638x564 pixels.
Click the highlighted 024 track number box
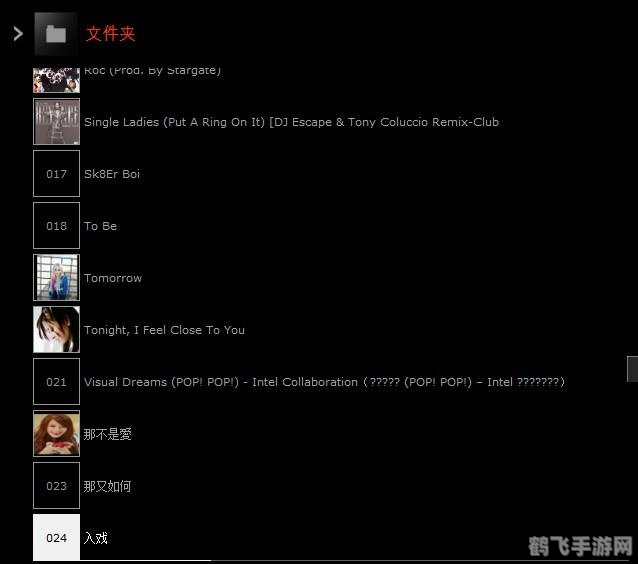click(x=56, y=538)
